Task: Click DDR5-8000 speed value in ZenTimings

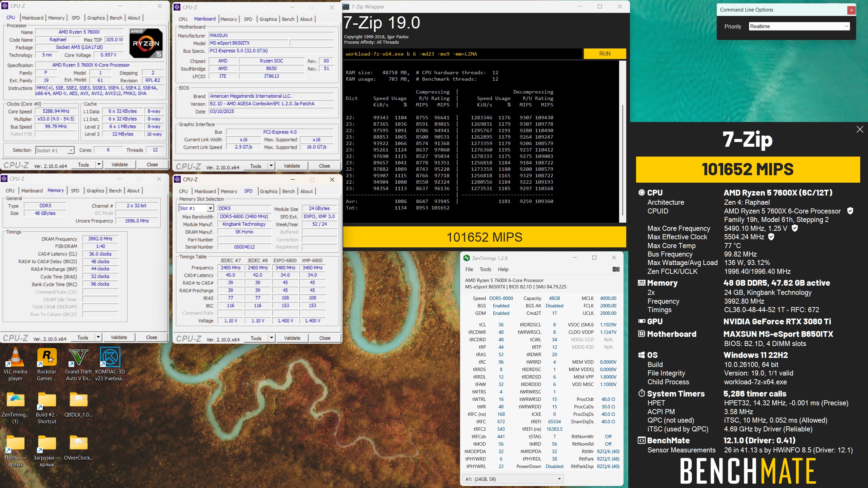Action: click(x=501, y=298)
